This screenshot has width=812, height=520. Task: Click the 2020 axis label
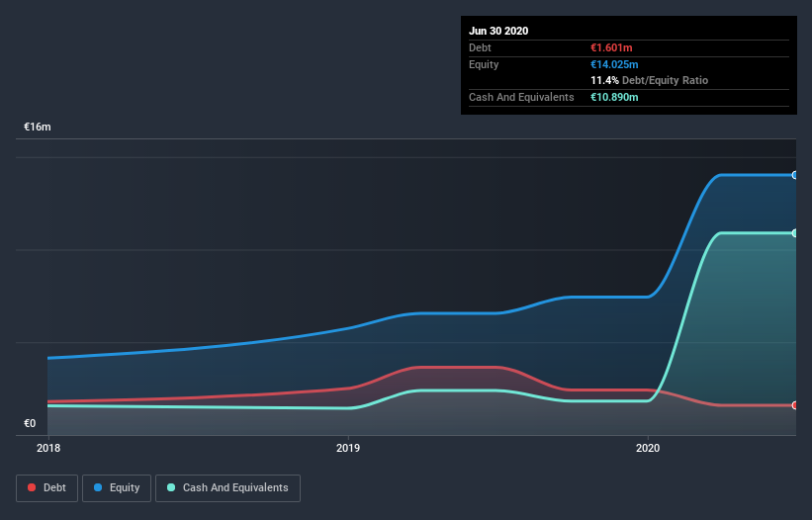(x=648, y=448)
